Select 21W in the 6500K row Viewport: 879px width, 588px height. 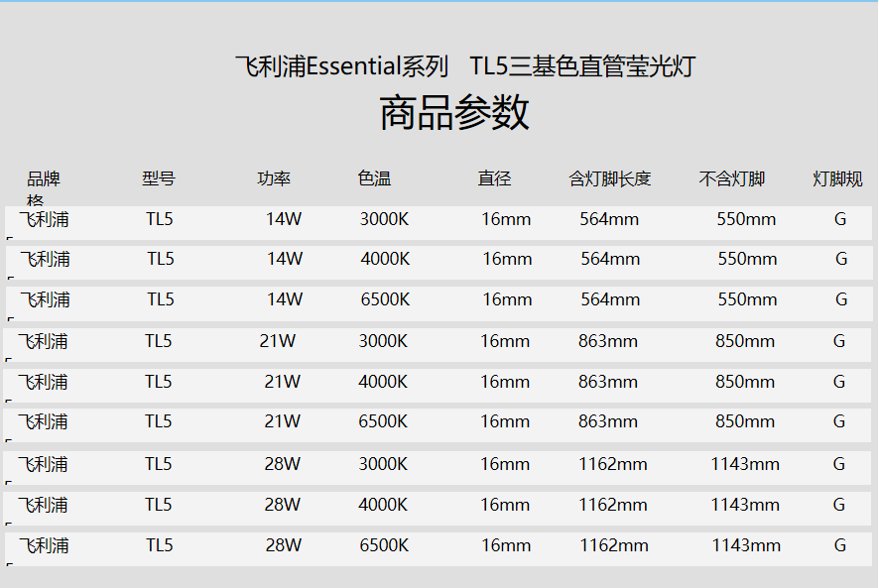[283, 421]
